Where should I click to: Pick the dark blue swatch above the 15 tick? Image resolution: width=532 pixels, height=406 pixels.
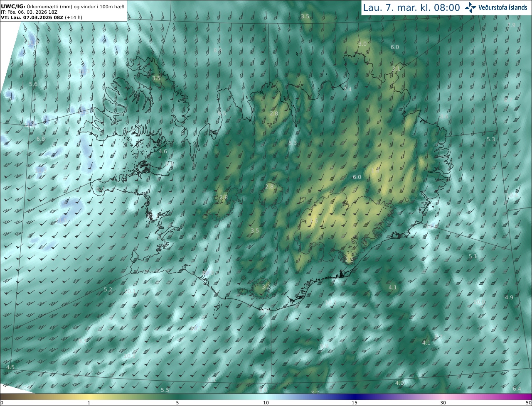pos(355,396)
